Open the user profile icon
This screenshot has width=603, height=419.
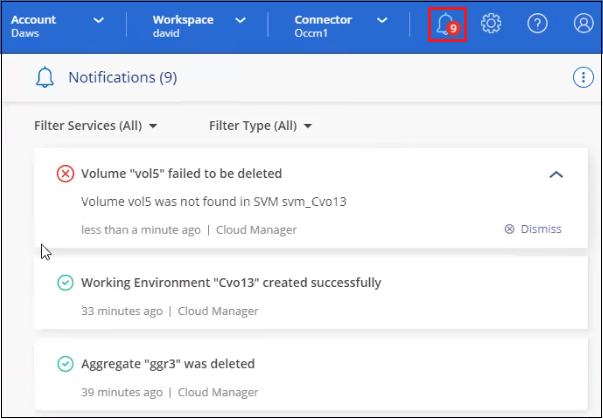583,24
